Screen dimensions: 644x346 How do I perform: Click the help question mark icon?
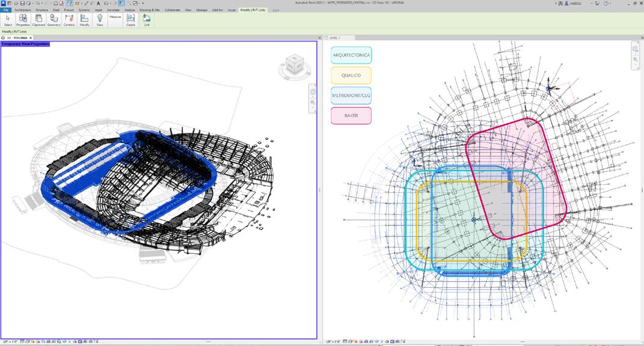[606, 3]
